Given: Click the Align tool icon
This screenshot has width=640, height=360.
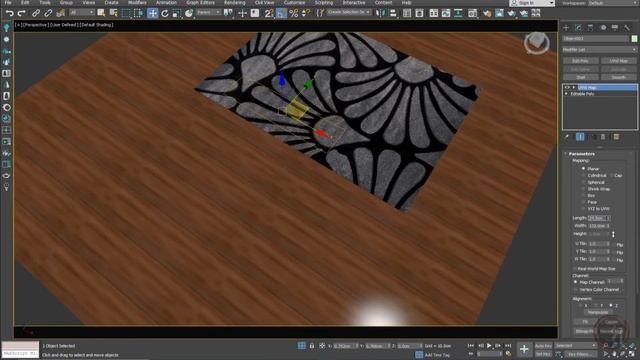Looking at the screenshot, I should tap(393, 13).
